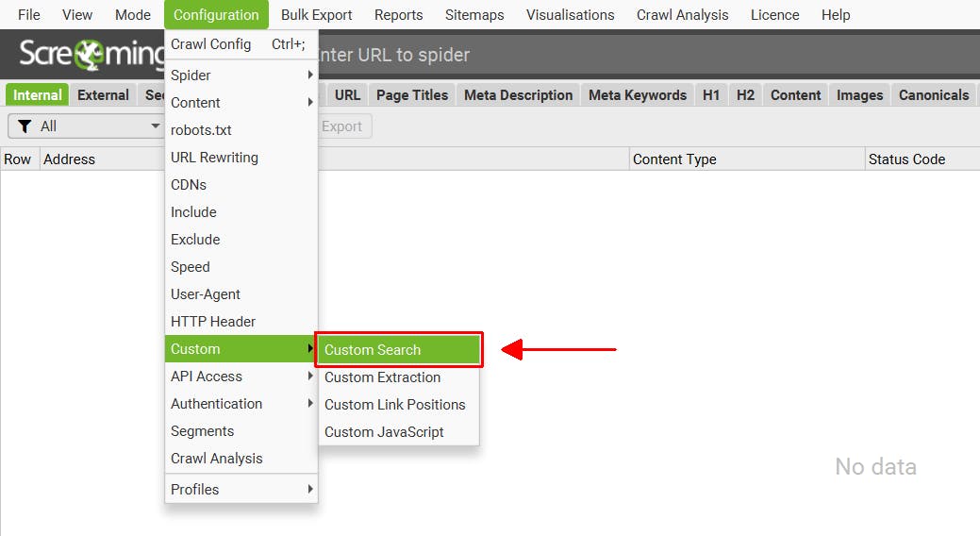Switch to the H2 tab
The image size is (980, 536).
(x=745, y=95)
